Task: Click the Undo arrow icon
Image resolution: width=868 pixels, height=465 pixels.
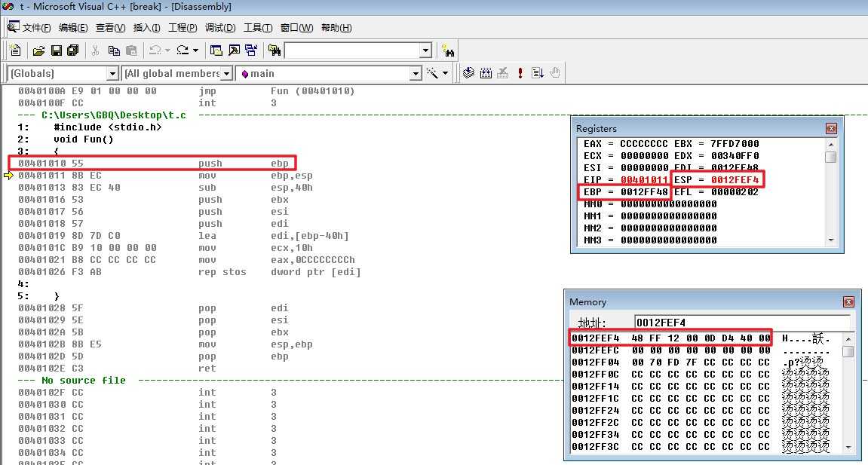Action: [x=155, y=50]
